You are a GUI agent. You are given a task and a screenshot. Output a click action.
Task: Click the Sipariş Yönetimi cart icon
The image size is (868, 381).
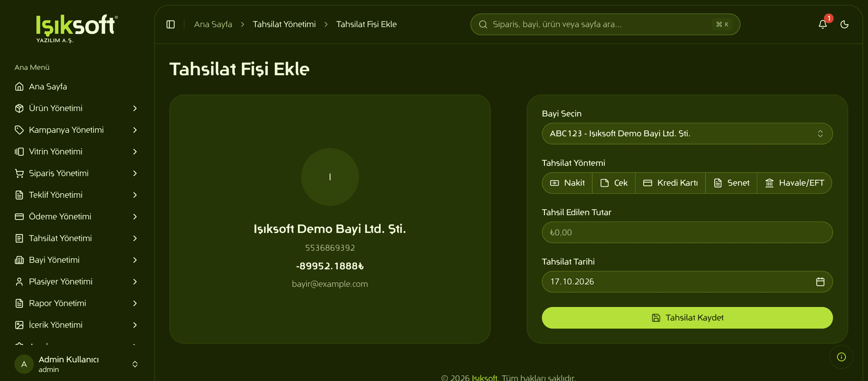click(19, 173)
